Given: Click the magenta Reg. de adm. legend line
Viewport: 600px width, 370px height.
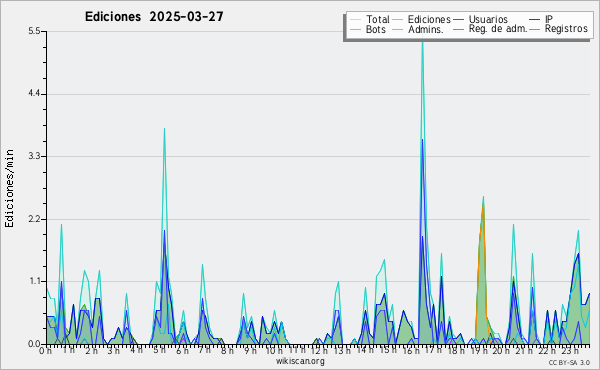Looking at the screenshot, I should (x=458, y=29).
